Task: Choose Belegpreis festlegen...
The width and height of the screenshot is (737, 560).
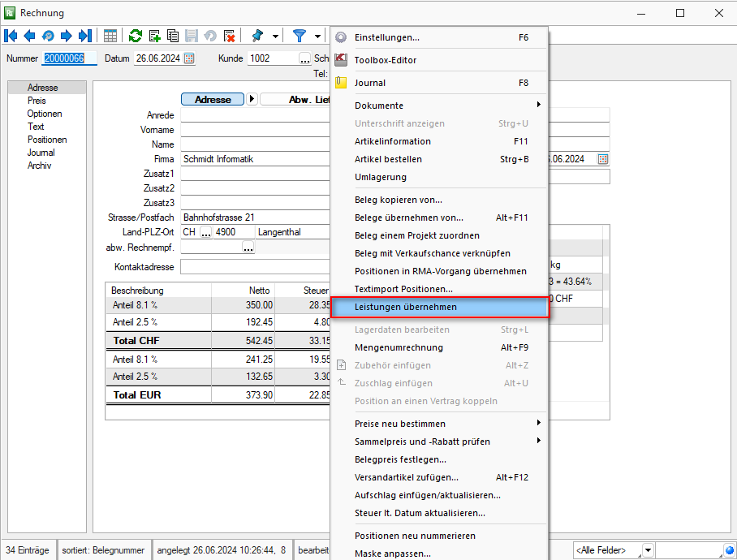Action: (x=439, y=459)
